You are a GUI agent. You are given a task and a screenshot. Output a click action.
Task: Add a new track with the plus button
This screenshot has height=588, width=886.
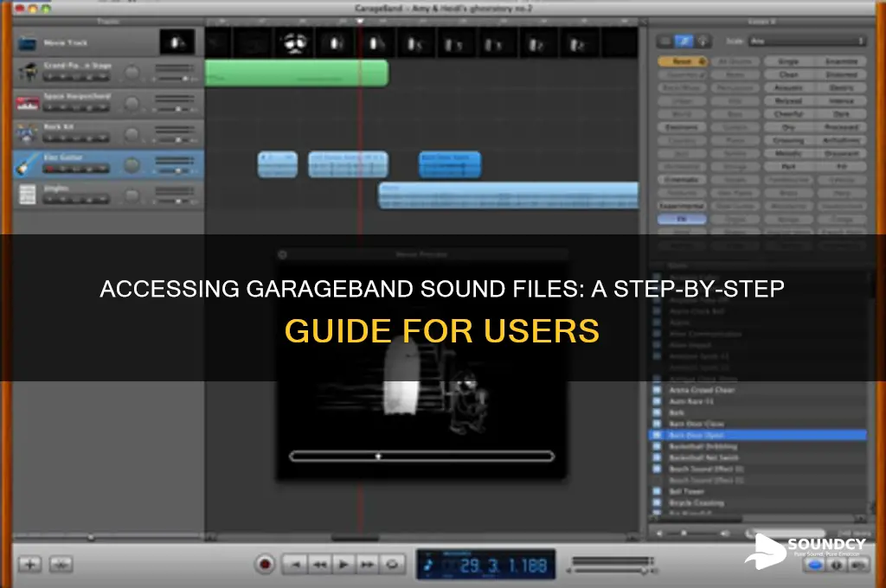[30, 564]
